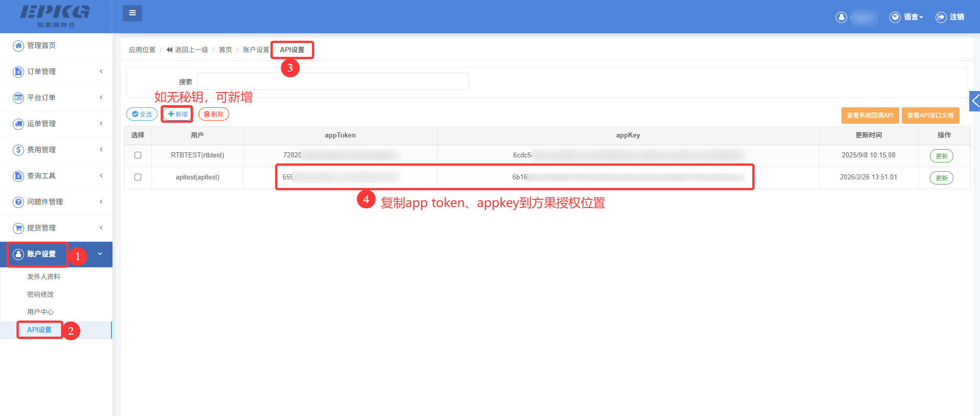This screenshot has width=980, height=416.
Task: Click the blue side panel arrow tab
Action: [x=975, y=101]
